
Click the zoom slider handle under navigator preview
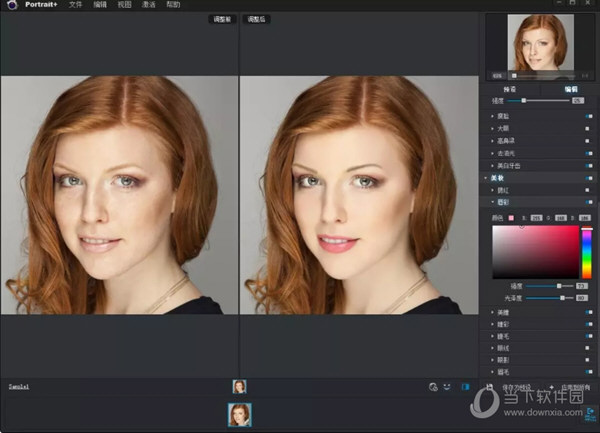click(514, 76)
